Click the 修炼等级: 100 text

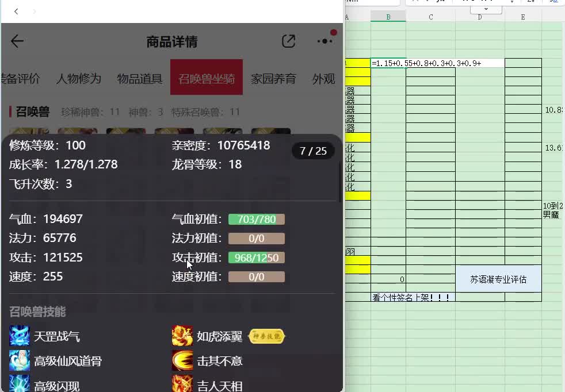[47, 145]
